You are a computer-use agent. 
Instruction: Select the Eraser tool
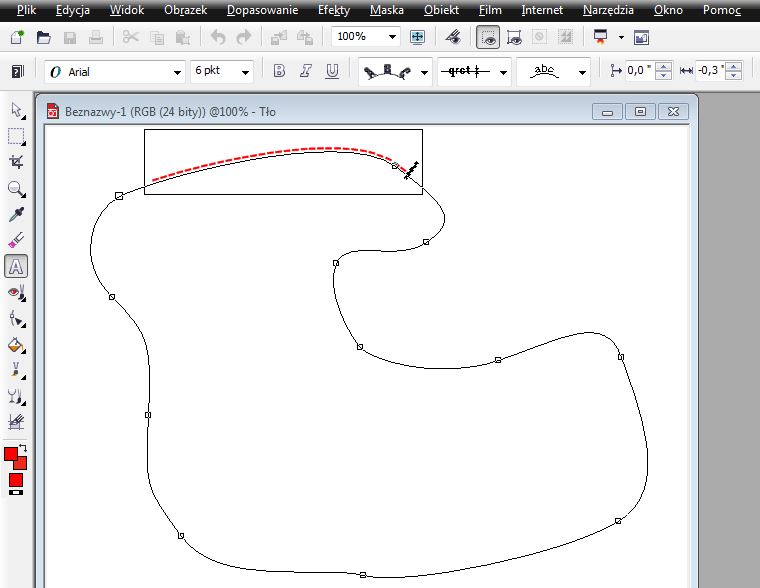tap(16, 240)
